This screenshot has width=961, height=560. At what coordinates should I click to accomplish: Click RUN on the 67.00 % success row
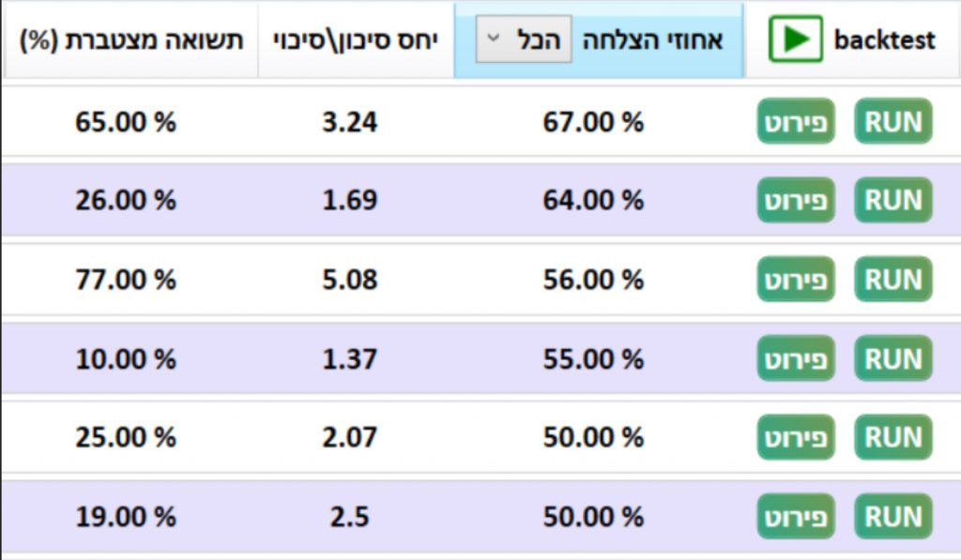892,121
